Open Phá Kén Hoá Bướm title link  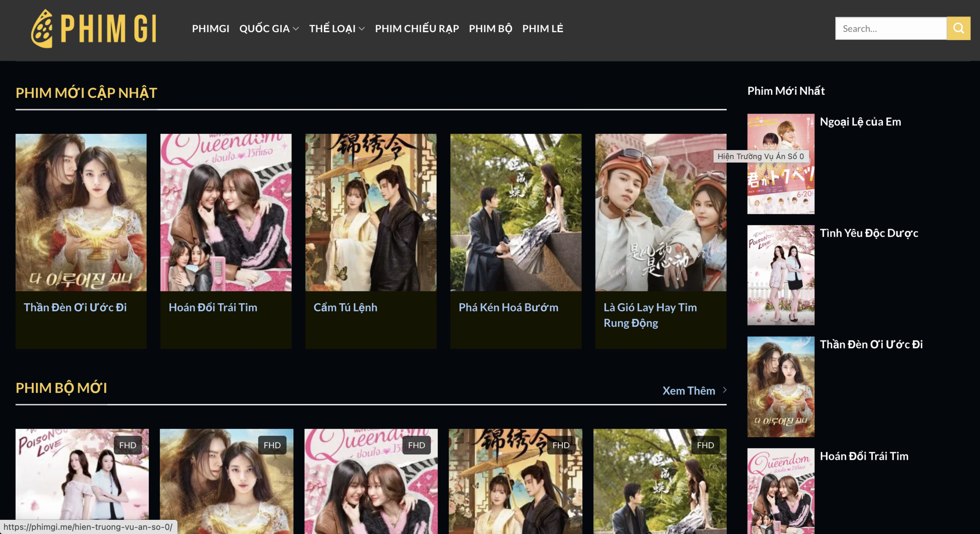tap(508, 308)
